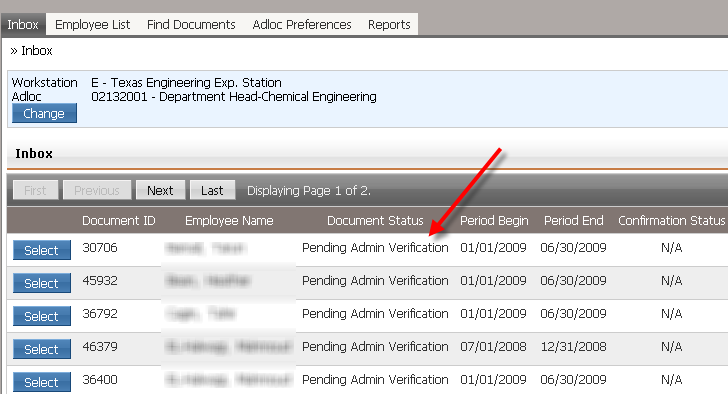
Task: Click Document ID cell 36400
Action: [100, 380]
